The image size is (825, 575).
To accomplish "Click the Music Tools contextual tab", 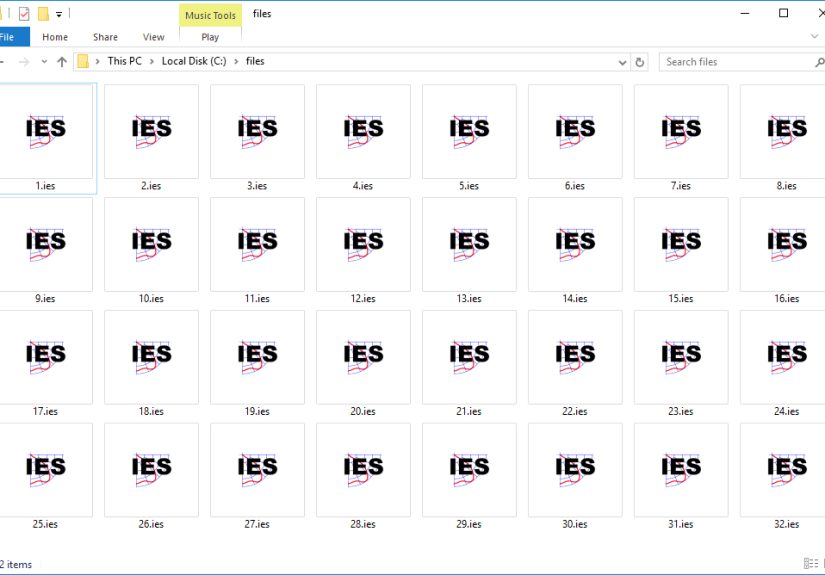I will pyautogui.click(x=210, y=15).
